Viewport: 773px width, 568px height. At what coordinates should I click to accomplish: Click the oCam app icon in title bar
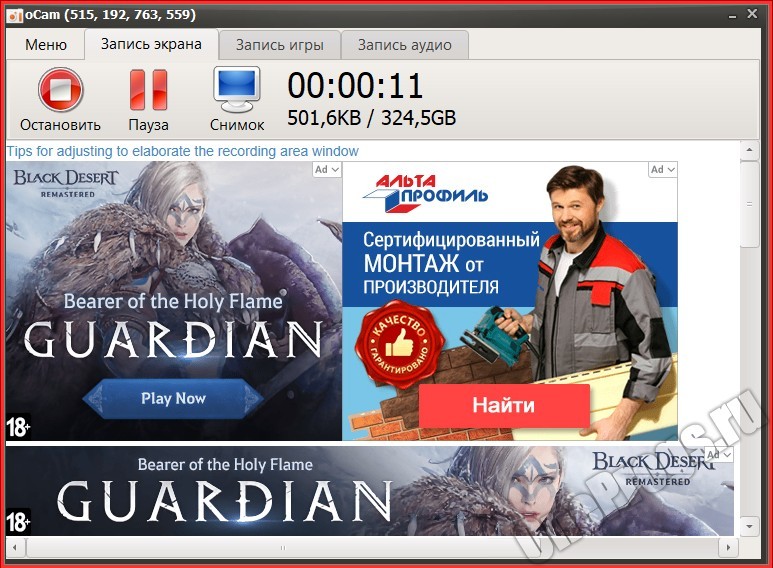point(15,15)
